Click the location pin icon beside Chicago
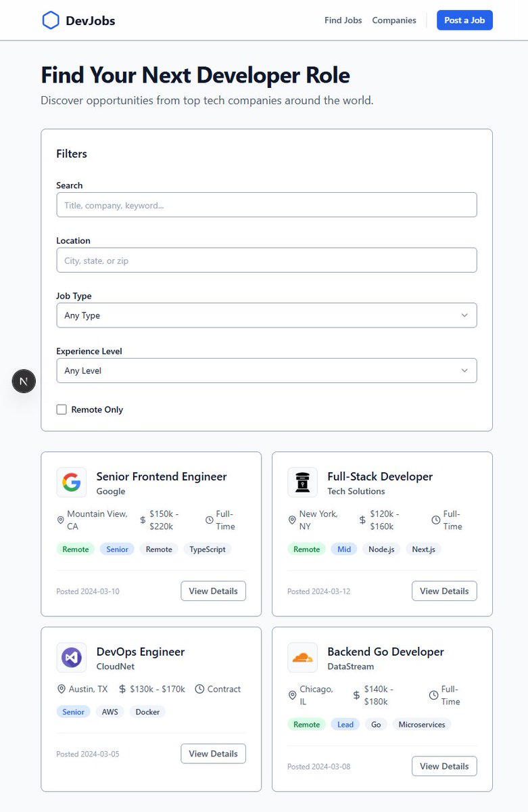Image resolution: width=528 pixels, height=812 pixels. pyautogui.click(x=292, y=696)
